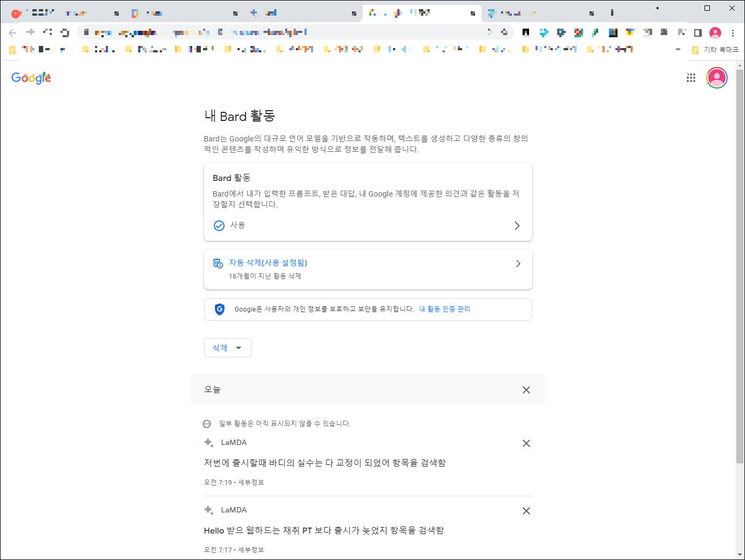Click the LaMDA sparkle icon of the 7:19 entry

click(x=209, y=443)
